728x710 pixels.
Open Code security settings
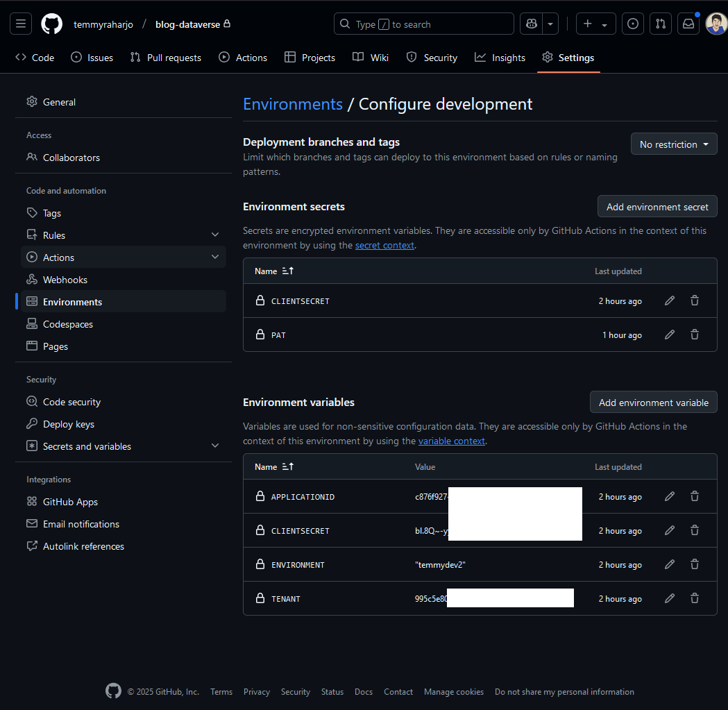[x=124, y=402]
